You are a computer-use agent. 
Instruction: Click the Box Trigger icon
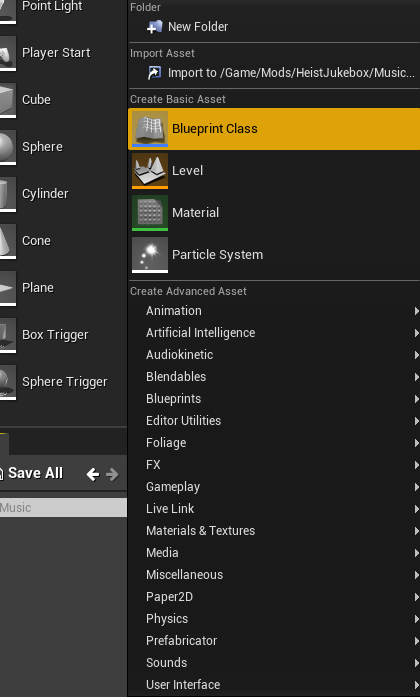tap(8, 336)
